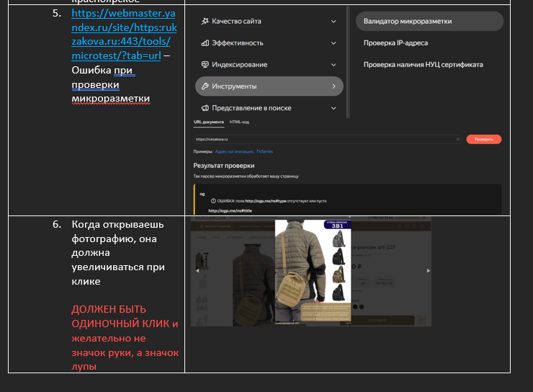
Task: Click the shopping cart icon in header
Action: pyautogui.click(x=422, y=226)
